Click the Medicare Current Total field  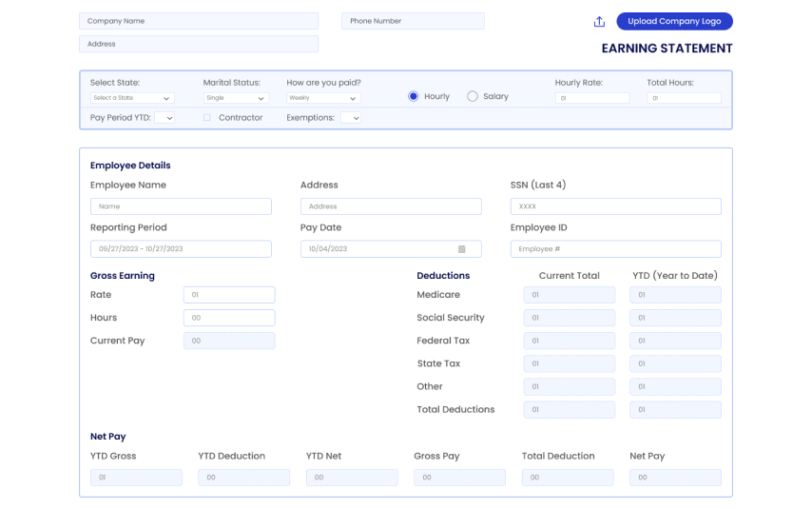pos(570,295)
